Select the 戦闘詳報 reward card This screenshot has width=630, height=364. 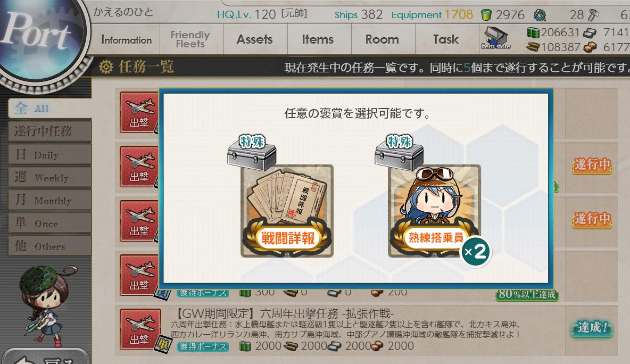pyautogui.click(x=287, y=211)
